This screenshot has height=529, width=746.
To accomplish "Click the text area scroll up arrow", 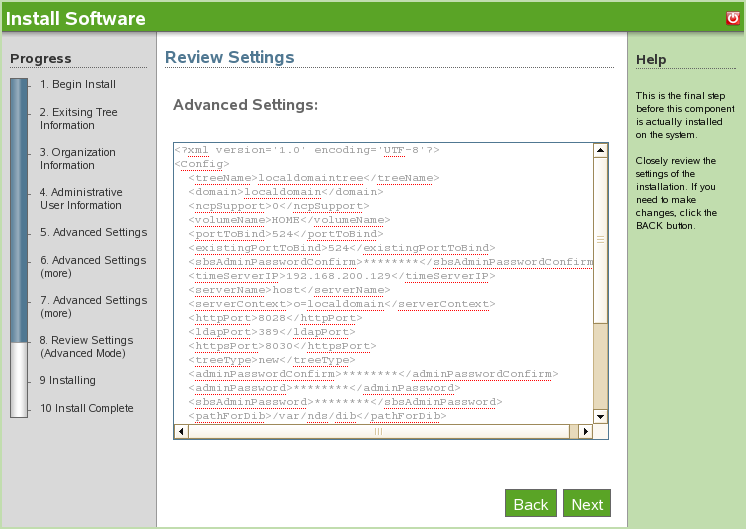I will [x=600, y=150].
